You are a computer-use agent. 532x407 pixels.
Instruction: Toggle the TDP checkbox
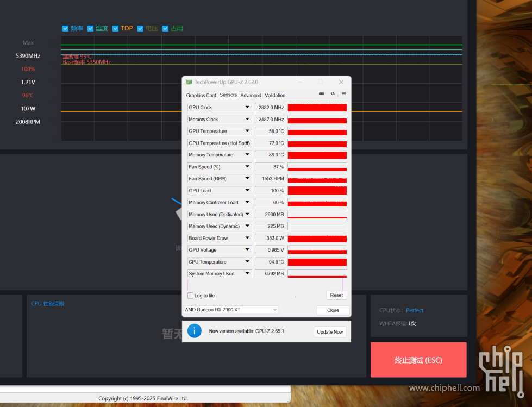tap(115, 28)
